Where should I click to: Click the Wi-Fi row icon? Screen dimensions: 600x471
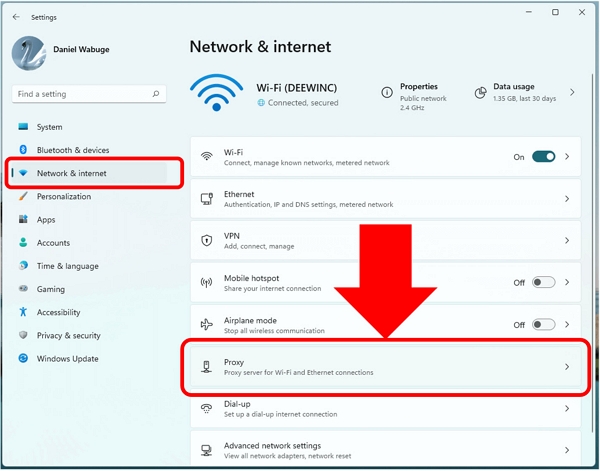point(207,156)
